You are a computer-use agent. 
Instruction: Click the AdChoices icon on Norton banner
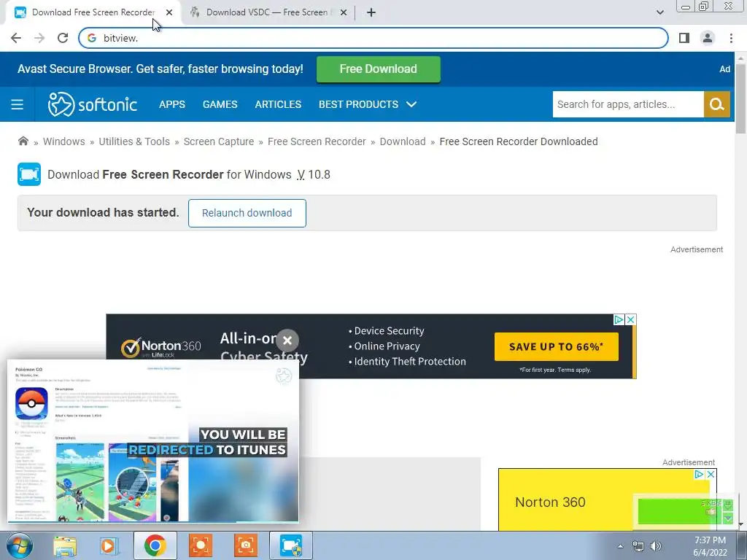tap(619, 319)
